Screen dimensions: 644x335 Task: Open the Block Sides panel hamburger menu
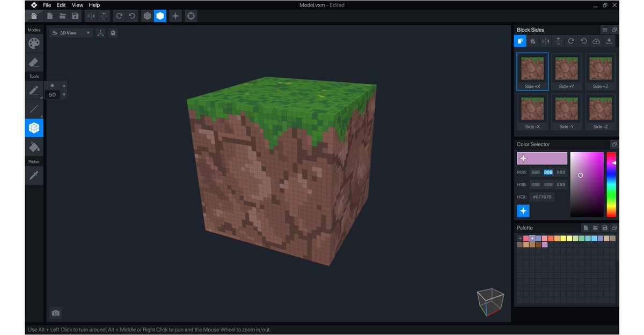[605, 30]
